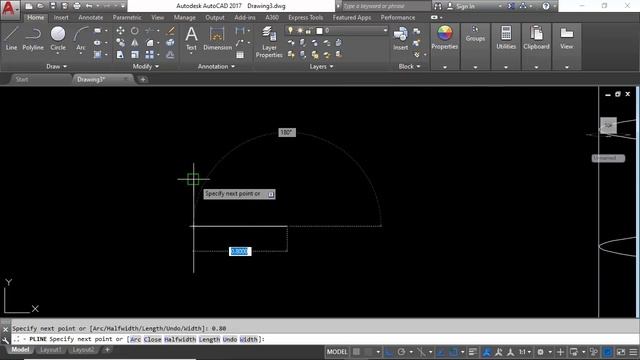Open Layer Properties manager
The width and height of the screenshot is (640, 360).
tap(269, 42)
